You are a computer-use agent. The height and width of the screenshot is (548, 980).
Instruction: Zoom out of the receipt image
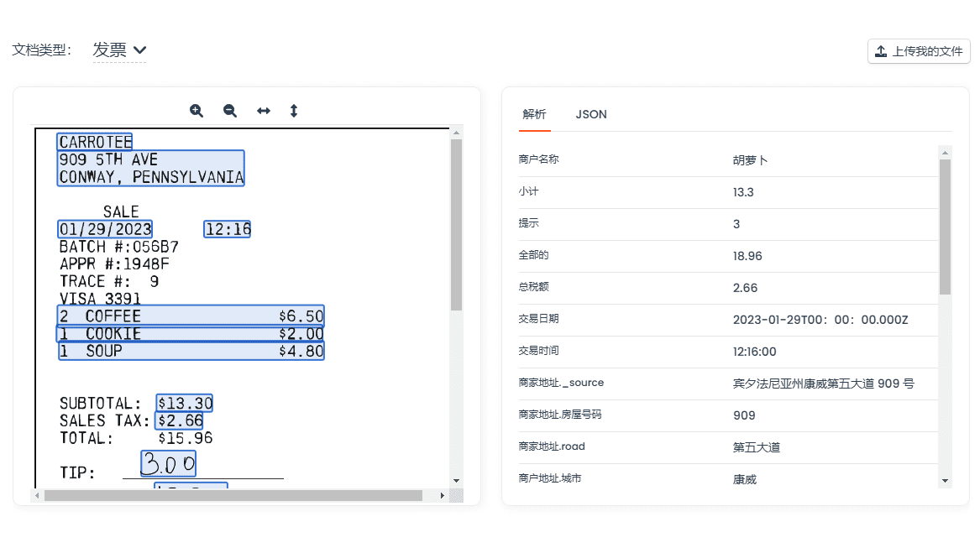(x=230, y=111)
